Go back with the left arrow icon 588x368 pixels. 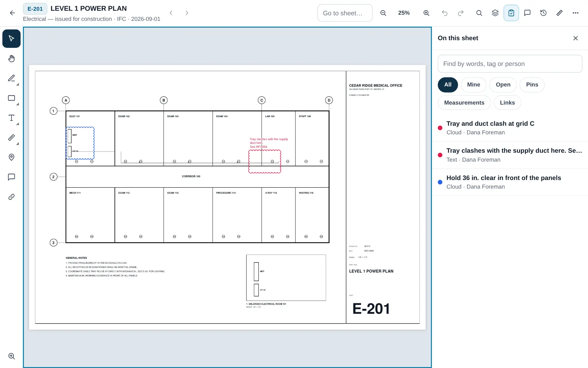(12, 13)
